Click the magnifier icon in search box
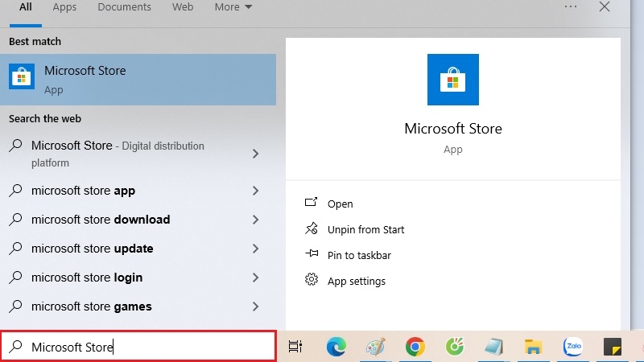 pos(15,347)
